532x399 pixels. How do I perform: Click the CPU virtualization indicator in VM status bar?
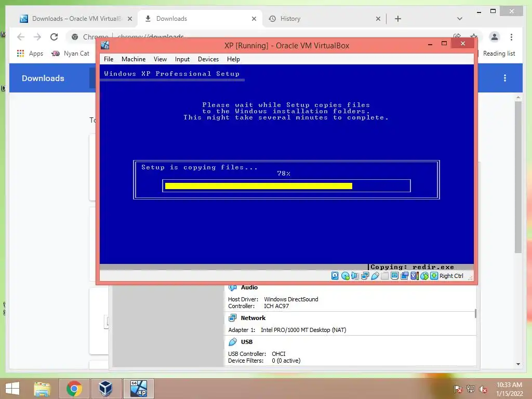(x=414, y=276)
